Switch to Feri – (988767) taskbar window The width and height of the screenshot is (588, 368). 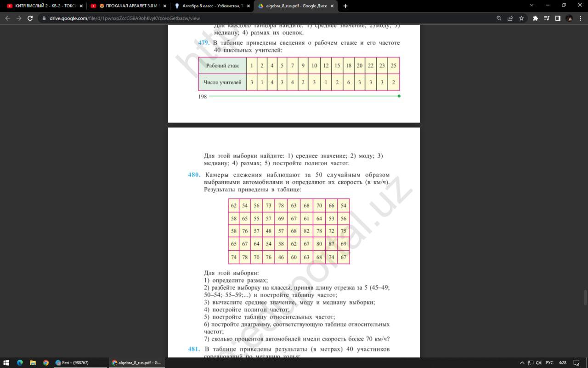click(80, 362)
